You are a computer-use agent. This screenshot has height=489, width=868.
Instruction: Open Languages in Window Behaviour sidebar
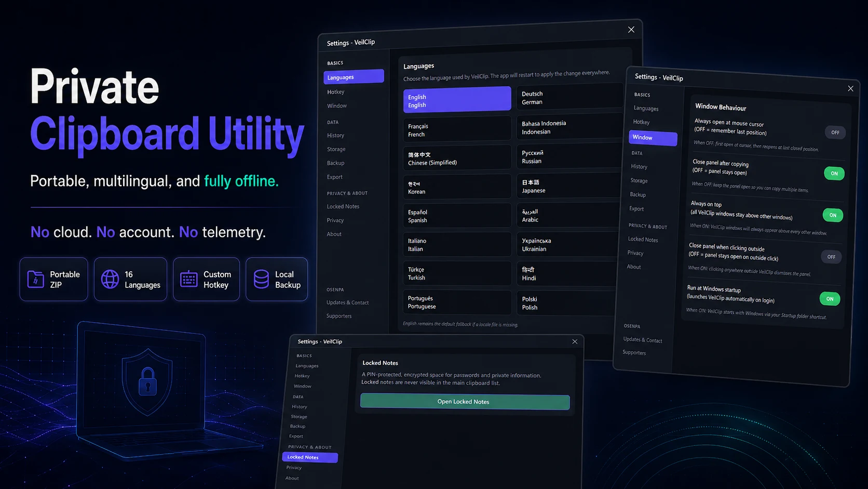646,108
